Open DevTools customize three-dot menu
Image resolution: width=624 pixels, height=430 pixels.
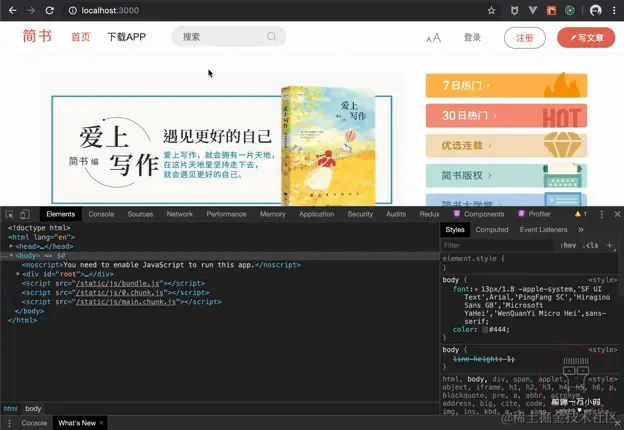click(601, 214)
